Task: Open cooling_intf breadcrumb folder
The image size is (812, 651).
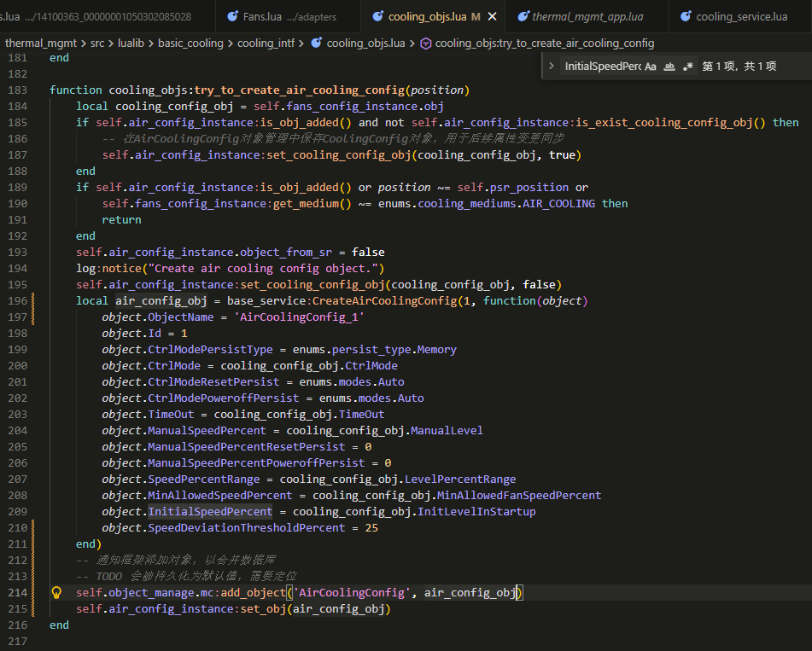Action: (266, 43)
